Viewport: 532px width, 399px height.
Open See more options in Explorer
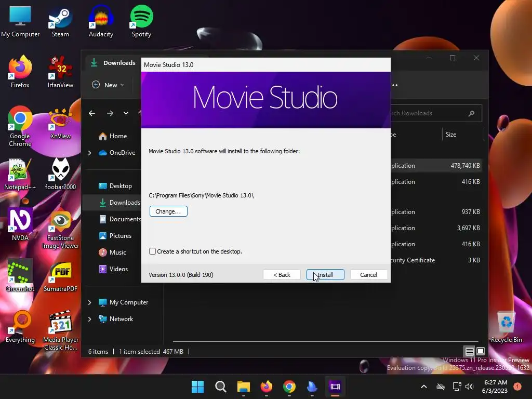(x=395, y=85)
